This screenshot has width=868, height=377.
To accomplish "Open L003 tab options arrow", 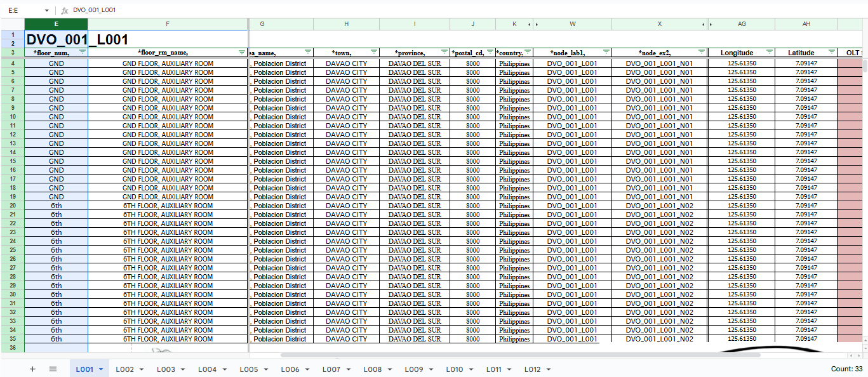I will pos(182,369).
